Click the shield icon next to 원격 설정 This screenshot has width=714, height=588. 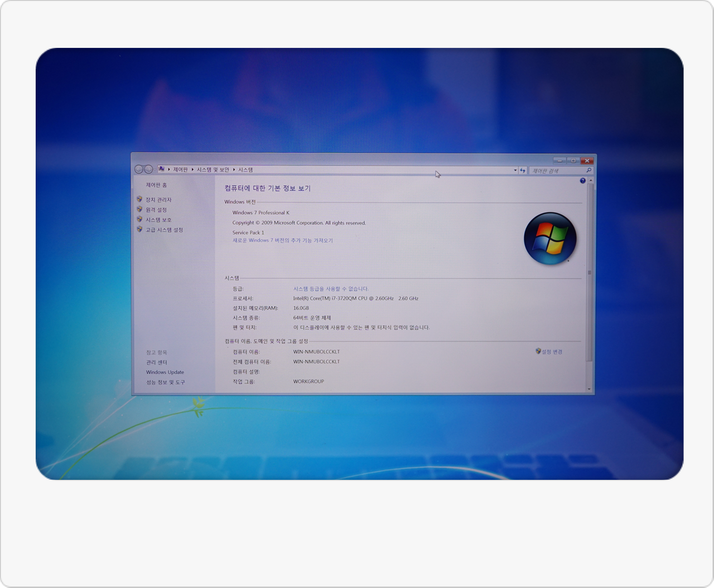(139, 209)
